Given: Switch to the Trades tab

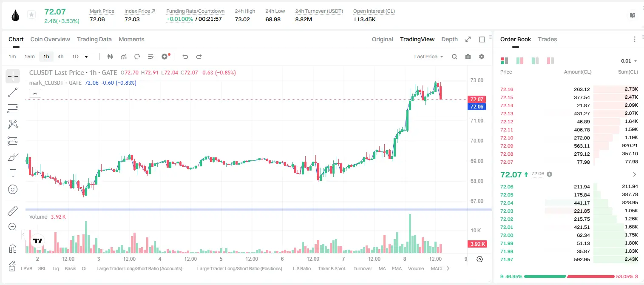Looking at the screenshot, I should (547, 39).
